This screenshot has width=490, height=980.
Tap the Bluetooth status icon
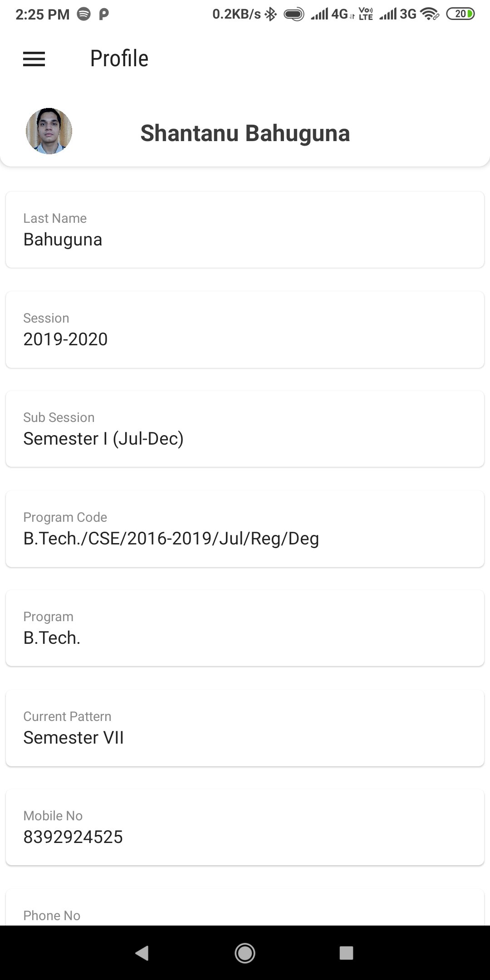(271, 15)
